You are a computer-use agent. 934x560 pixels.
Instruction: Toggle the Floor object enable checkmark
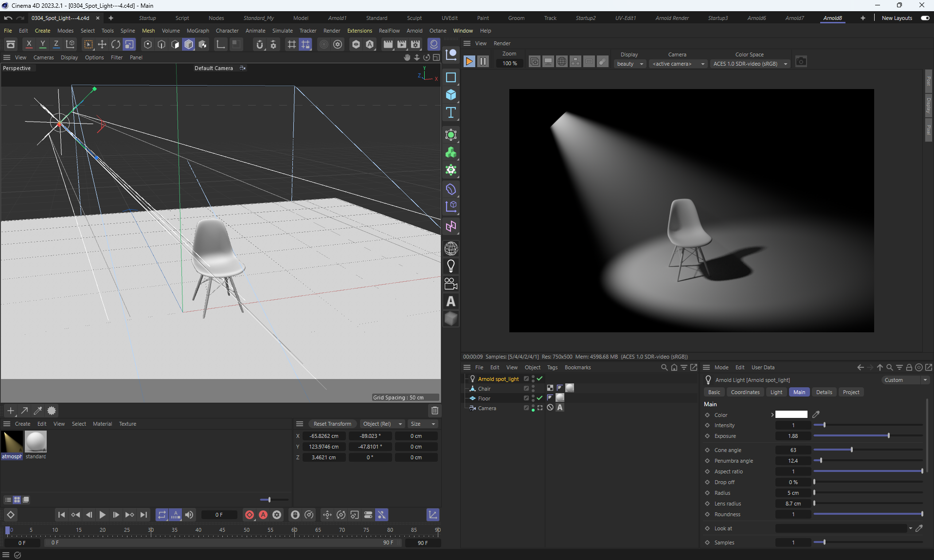tap(540, 398)
